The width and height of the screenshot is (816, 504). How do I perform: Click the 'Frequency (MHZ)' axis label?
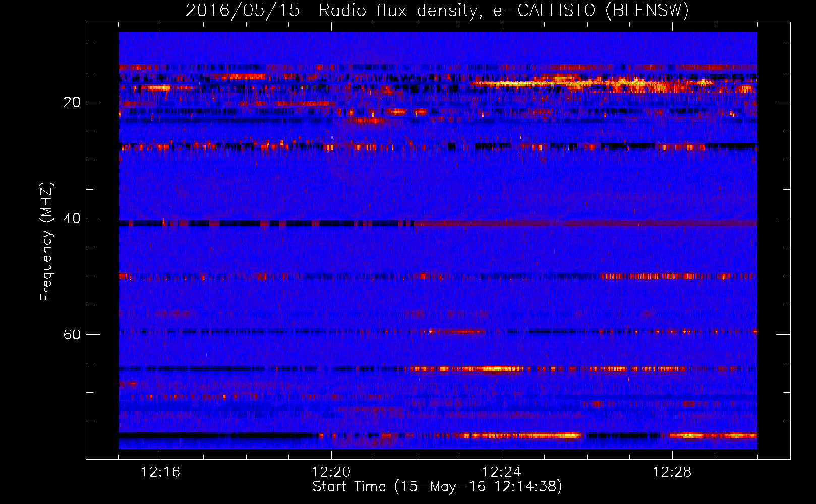click(46, 242)
